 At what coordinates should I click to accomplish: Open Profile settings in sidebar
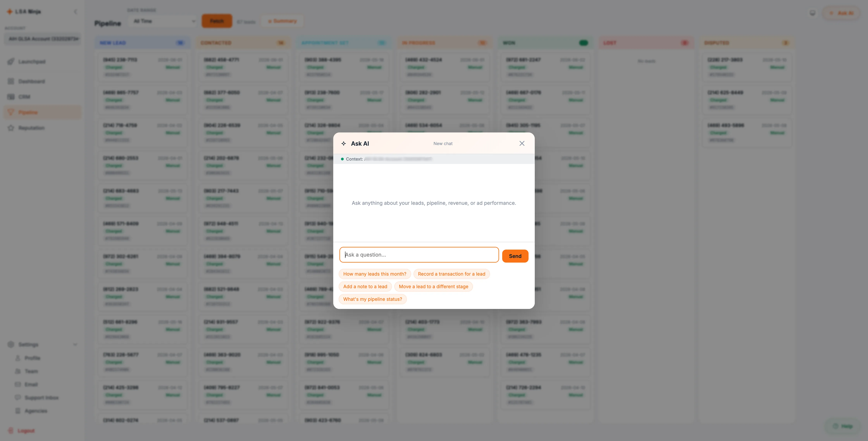(x=32, y=358)
